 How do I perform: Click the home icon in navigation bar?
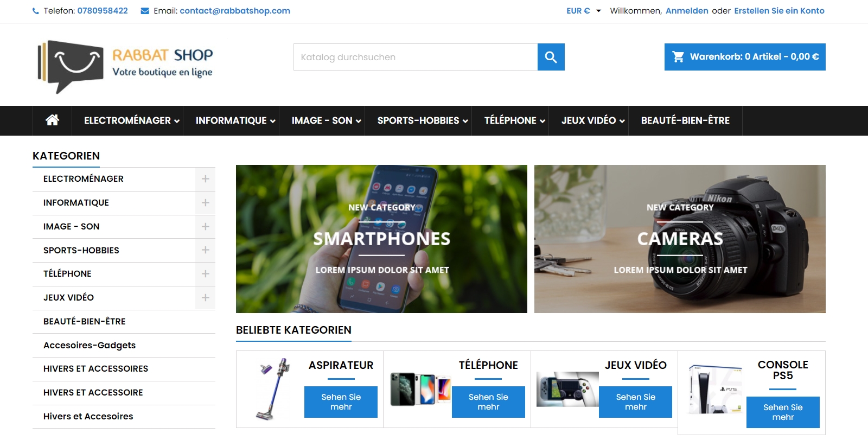52,120
